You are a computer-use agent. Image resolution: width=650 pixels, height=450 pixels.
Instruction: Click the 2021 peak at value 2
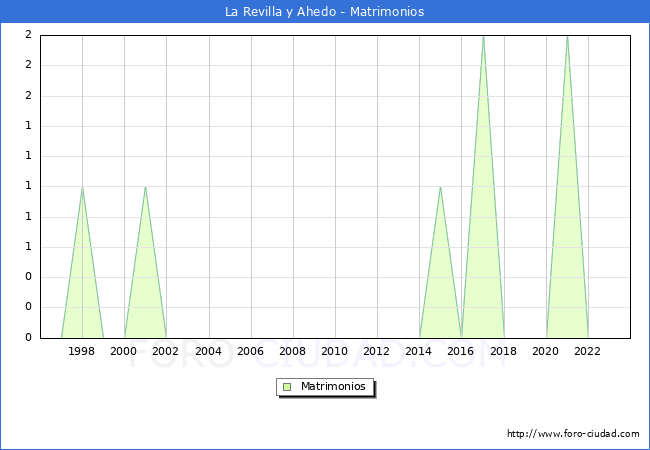coord(568,37)
